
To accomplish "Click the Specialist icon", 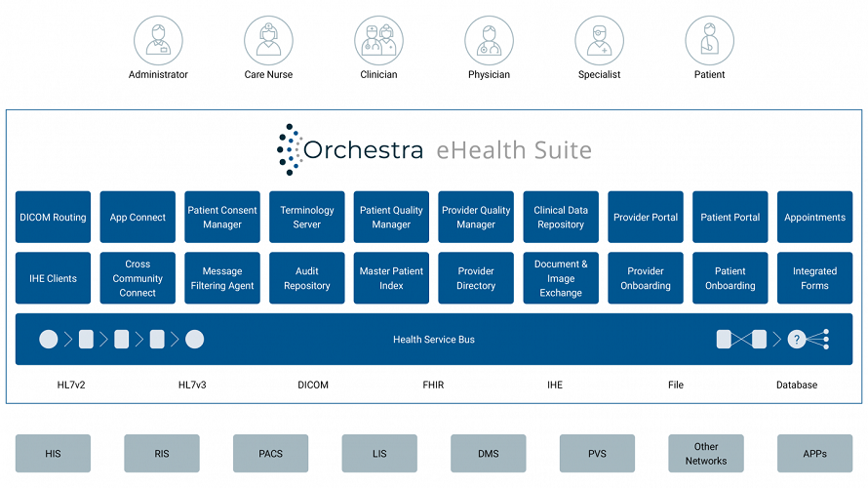I will point(599,40).
